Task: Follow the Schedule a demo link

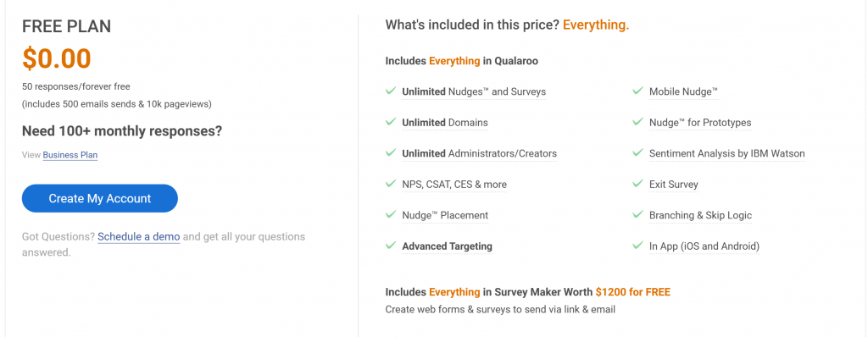Action: pos(139,237)
